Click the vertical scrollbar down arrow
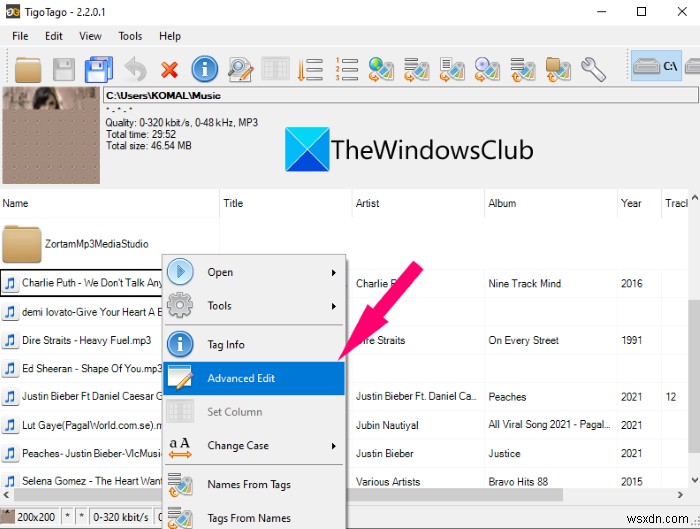700x529 pixels. [x=694, y=480]
